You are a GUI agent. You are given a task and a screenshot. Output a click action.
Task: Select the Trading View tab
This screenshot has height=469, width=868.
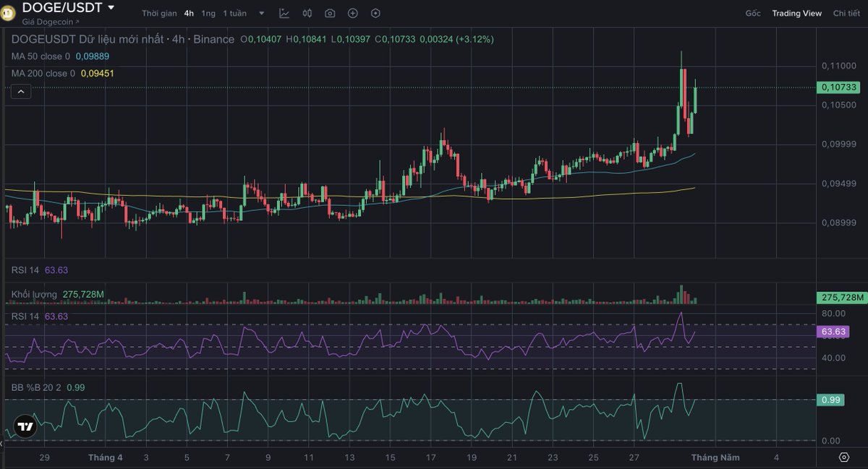(796, 12)
